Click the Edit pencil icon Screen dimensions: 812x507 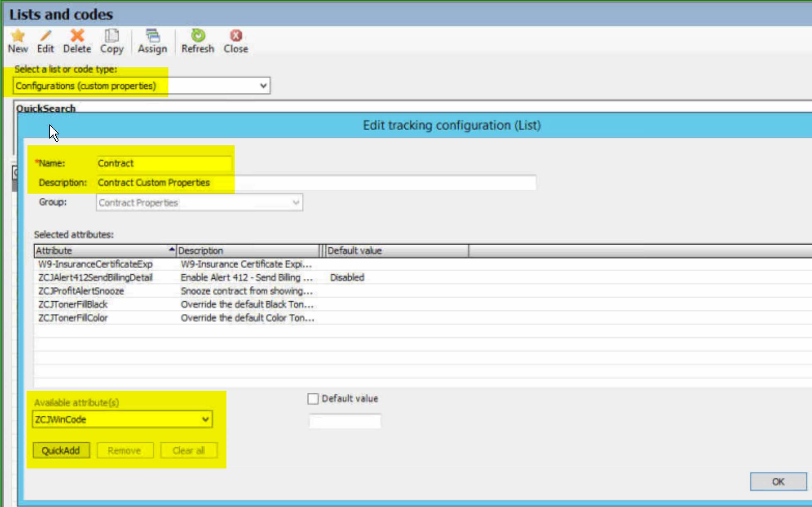(46, 36)
